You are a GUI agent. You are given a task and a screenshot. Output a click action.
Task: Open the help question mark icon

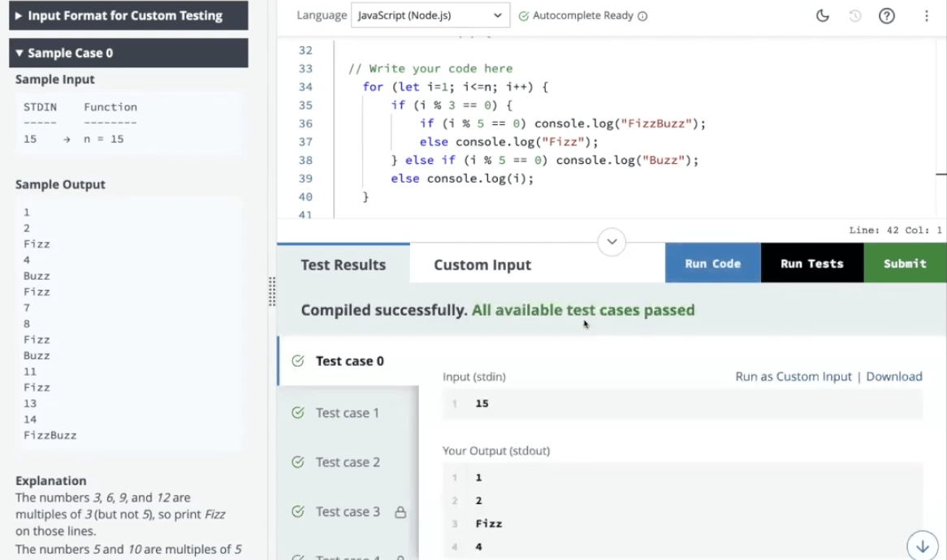(887, 15)
